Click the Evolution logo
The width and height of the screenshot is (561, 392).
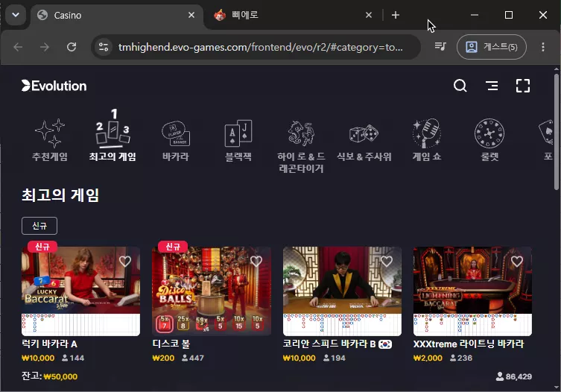(54, 86)
